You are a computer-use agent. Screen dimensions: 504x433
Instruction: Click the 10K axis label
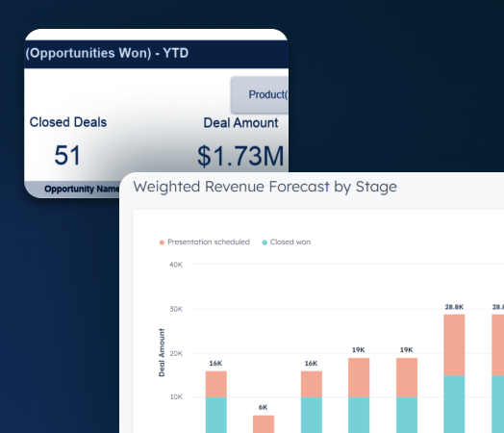point(176,397)
